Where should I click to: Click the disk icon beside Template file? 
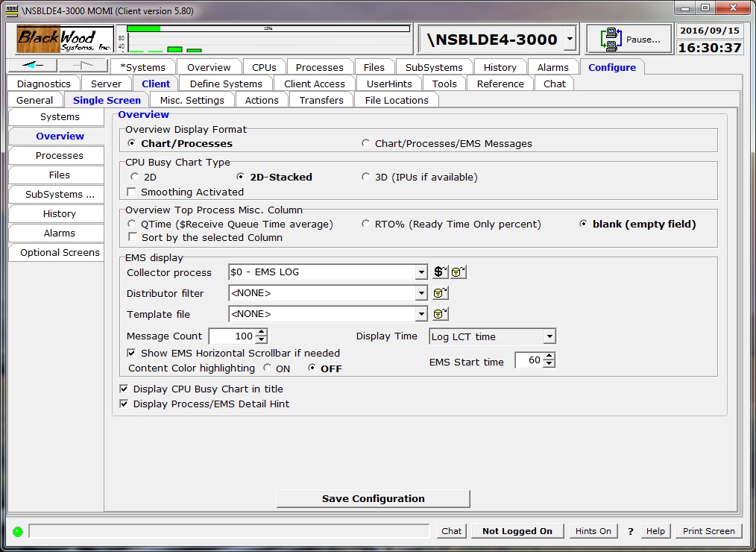tap(441, 314)
